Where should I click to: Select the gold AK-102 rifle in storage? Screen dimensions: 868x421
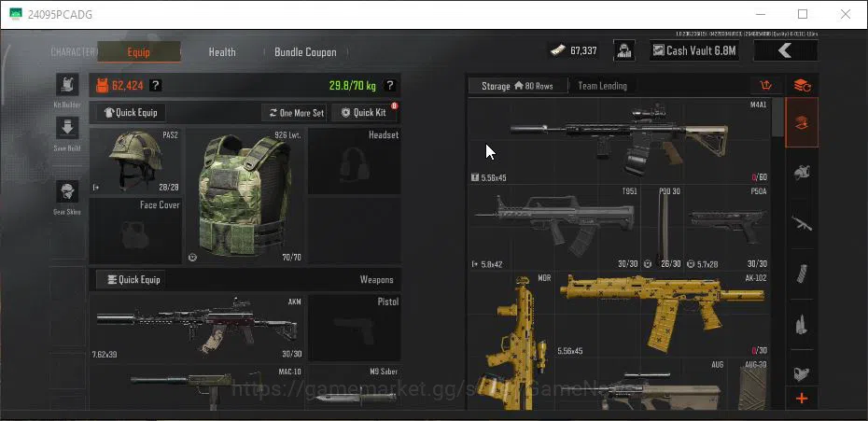click(663, 314)
